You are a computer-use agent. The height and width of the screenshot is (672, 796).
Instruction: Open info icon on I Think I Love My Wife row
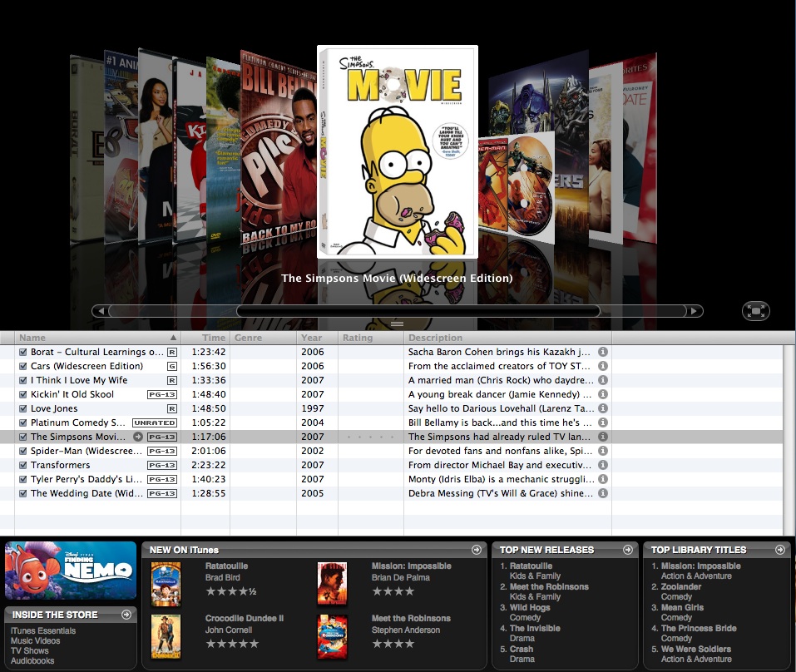[x=602, y=380]
